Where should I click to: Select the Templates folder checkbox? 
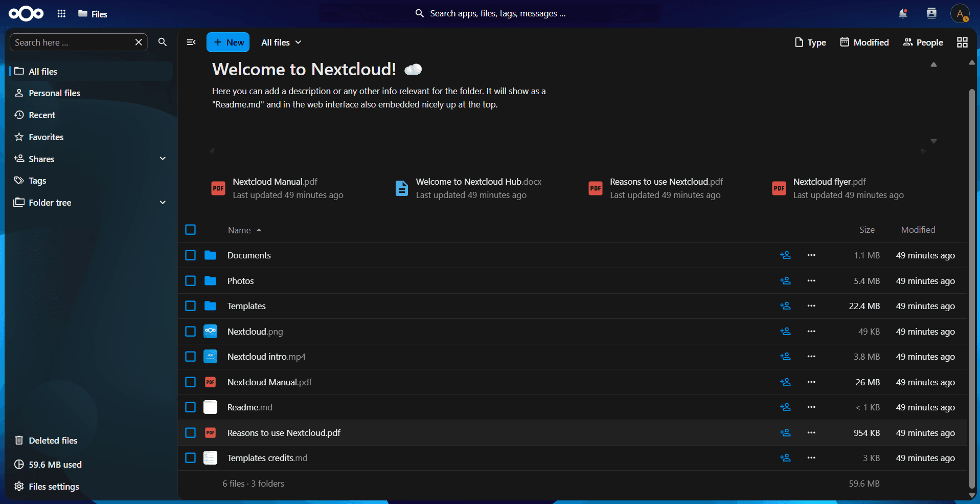tap(191, 306)
